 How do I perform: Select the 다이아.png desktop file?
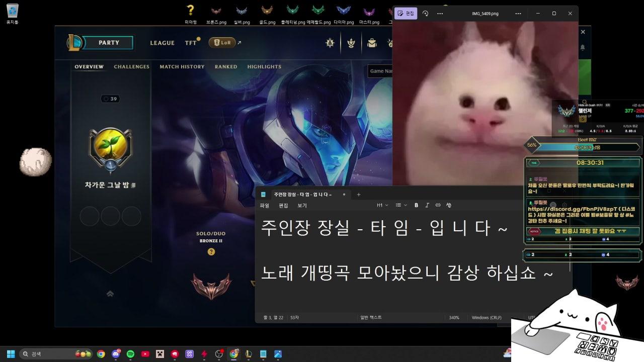tap(344, 14)
